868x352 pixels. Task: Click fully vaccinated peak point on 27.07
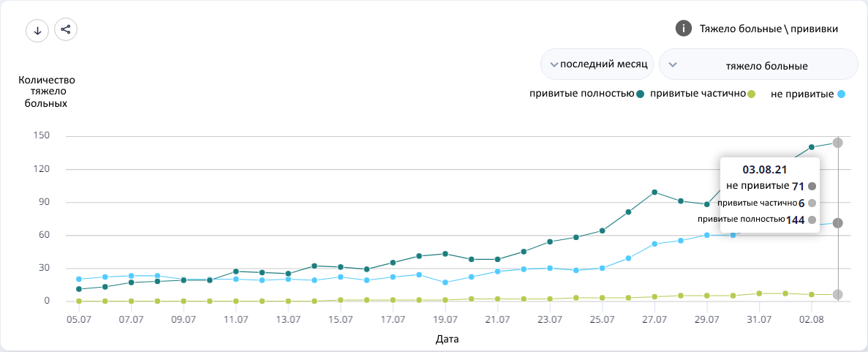(654, 192)
